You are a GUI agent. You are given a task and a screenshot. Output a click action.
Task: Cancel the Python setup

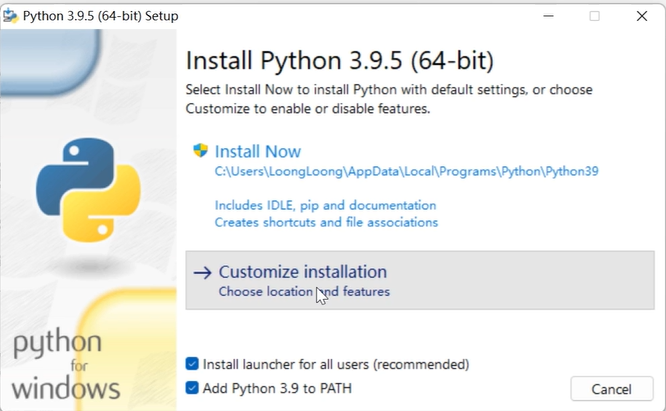pos(612,389)
